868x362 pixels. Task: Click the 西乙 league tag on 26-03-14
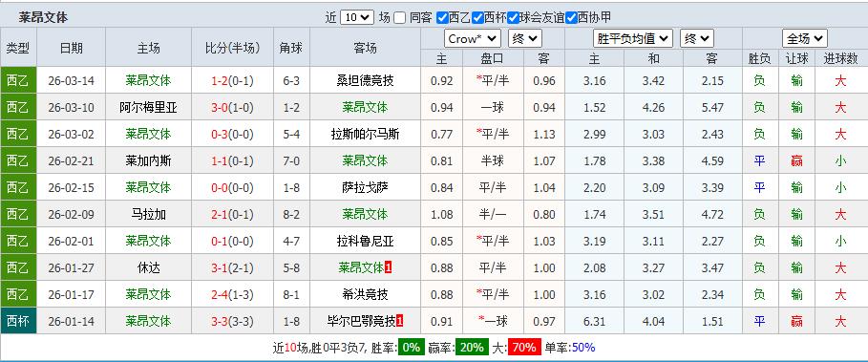coord(18,81)
